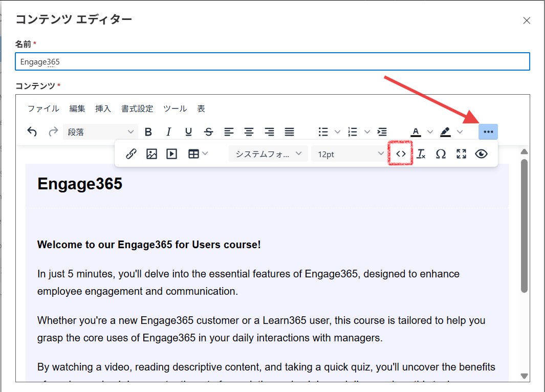Viewport: 545px width, 392px height.
Task: Open the 12pt font size dropdown
Action: tap(349, 154)
